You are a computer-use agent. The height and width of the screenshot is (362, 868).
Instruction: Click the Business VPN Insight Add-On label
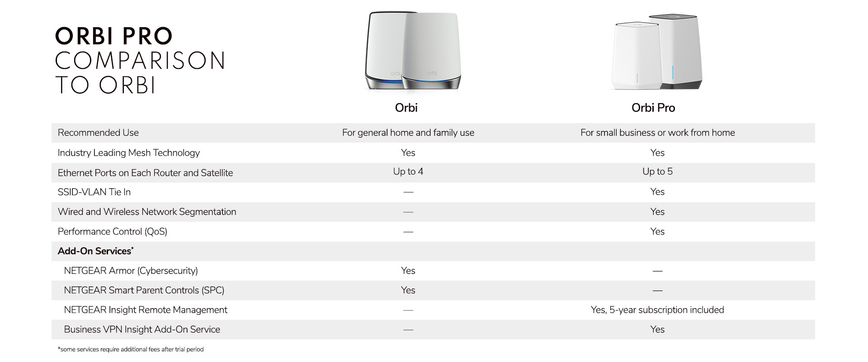(142, 329)
